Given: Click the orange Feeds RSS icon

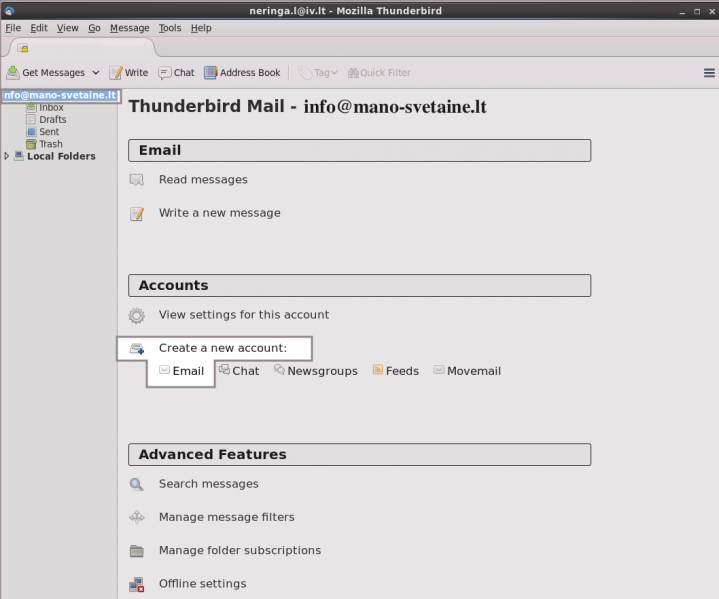Looking at the screenshot, I should 377,369.
